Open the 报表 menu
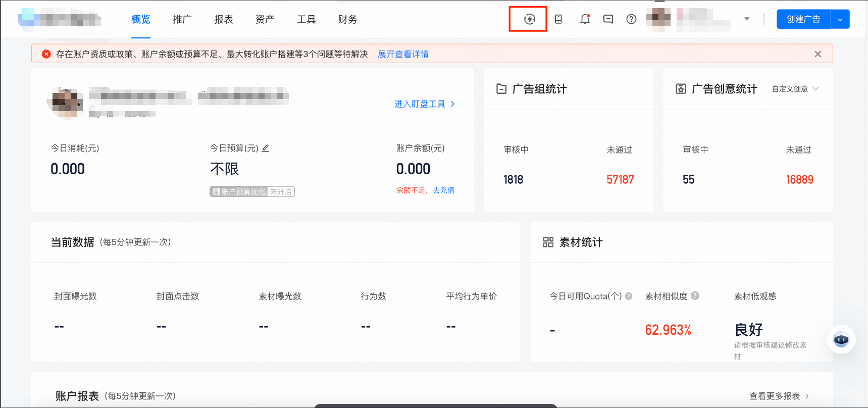 coord(224,19)
